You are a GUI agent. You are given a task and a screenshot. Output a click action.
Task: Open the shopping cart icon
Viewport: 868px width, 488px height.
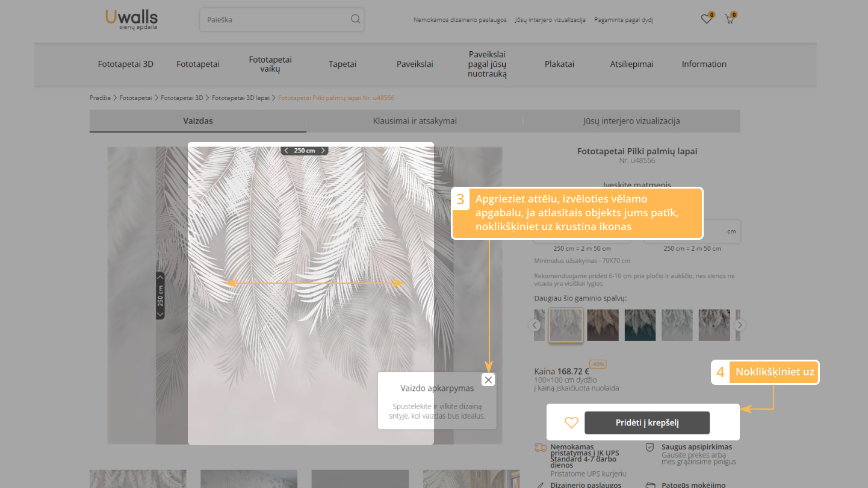[x=730, y=19]
